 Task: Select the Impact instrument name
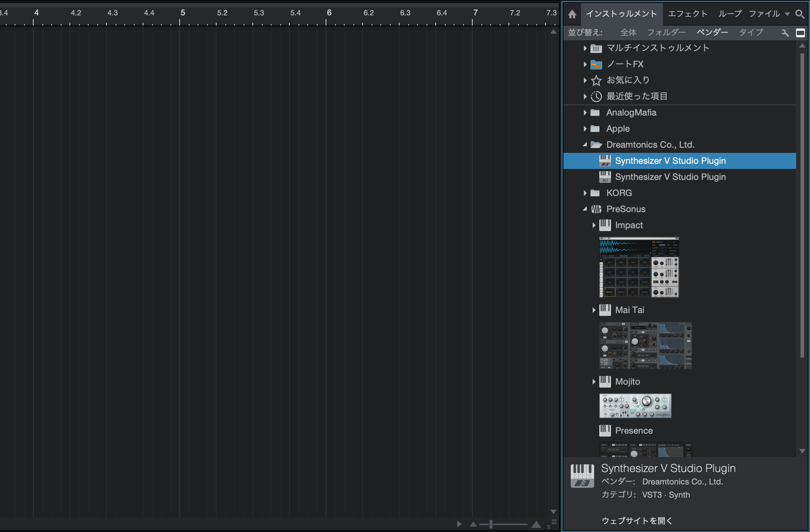tap(629, 225)
